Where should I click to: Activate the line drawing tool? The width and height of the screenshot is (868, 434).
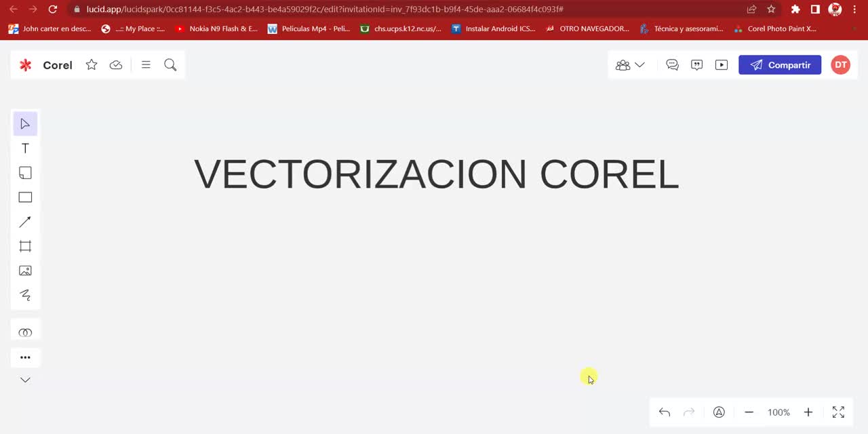tap(25, 222)
